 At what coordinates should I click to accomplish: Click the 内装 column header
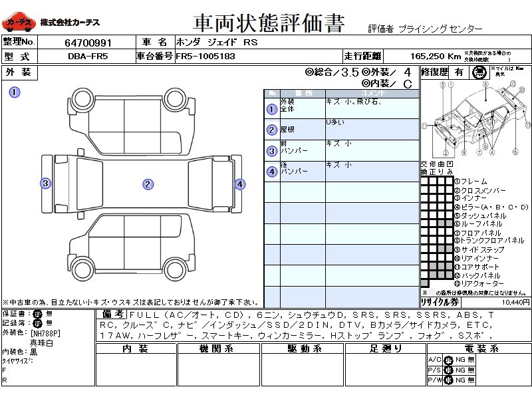click(x=136, y=348)
